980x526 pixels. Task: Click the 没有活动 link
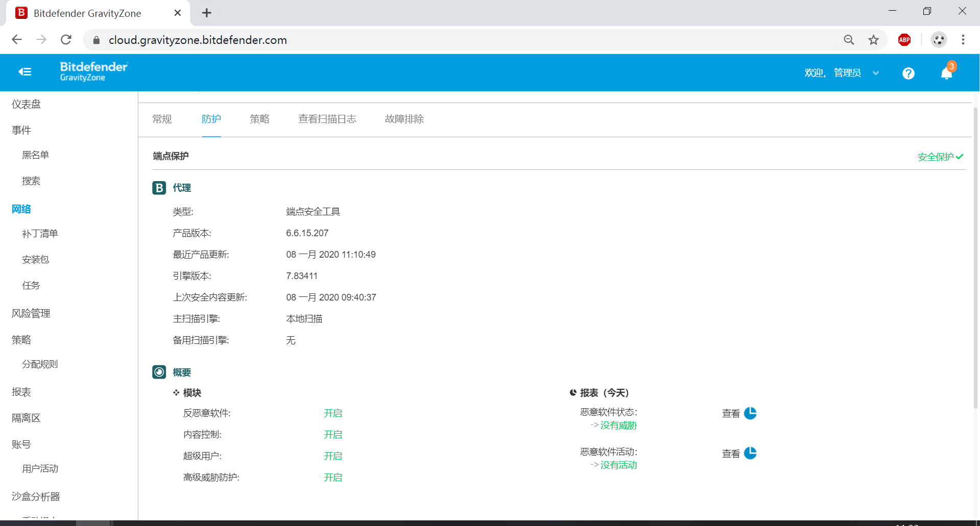(x=619, y=465)
